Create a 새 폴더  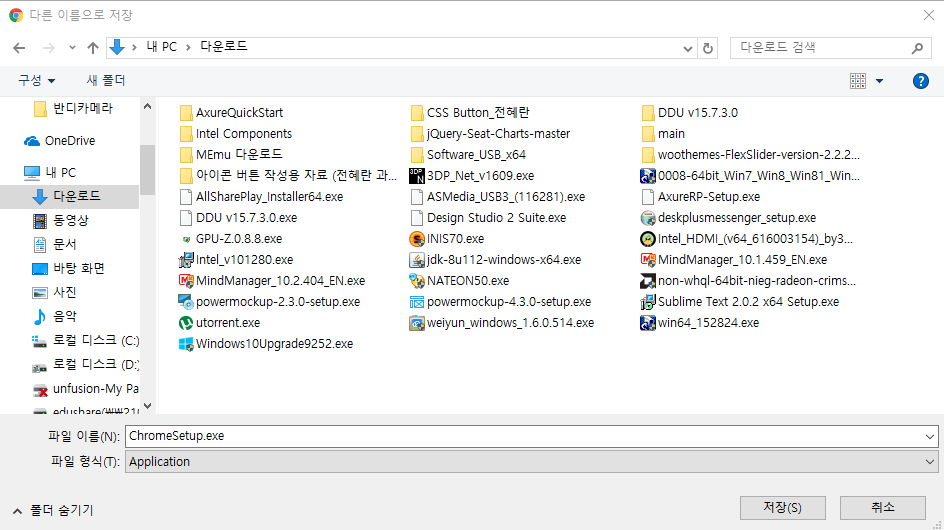(x=106, y=80)
